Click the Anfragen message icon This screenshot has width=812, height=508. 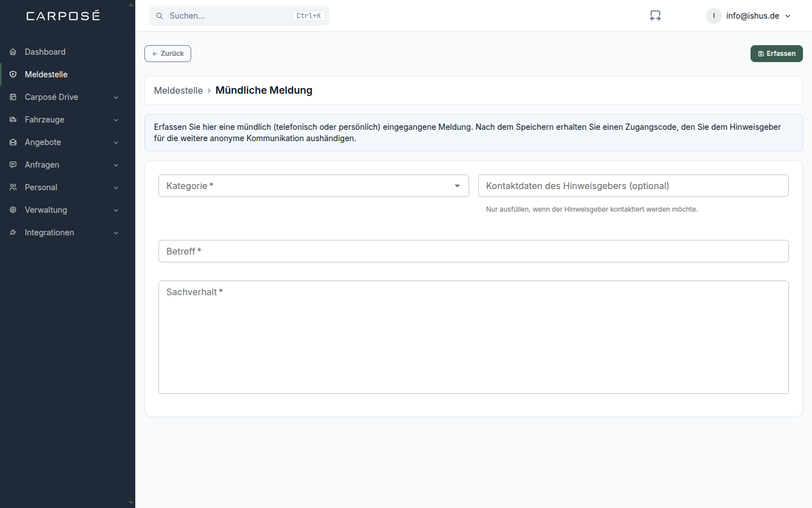coord(13,165)
